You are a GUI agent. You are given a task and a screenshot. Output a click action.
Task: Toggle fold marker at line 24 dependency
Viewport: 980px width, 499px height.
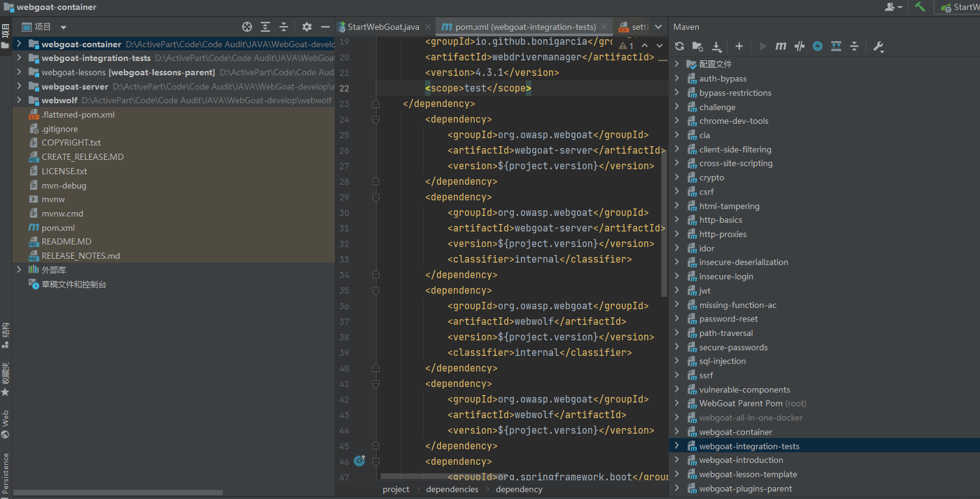(x=376, y=119)
